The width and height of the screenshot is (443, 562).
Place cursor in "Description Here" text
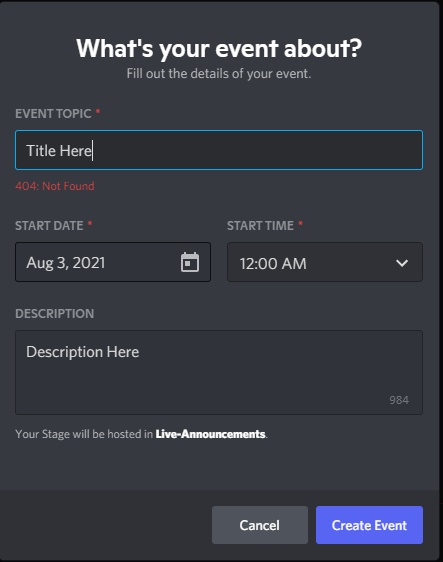[x=82, y=352]
